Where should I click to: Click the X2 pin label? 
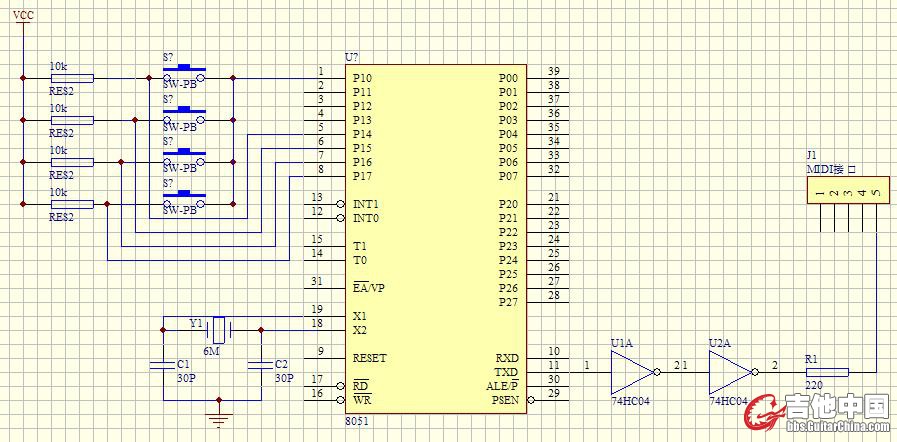click(360, 330)
